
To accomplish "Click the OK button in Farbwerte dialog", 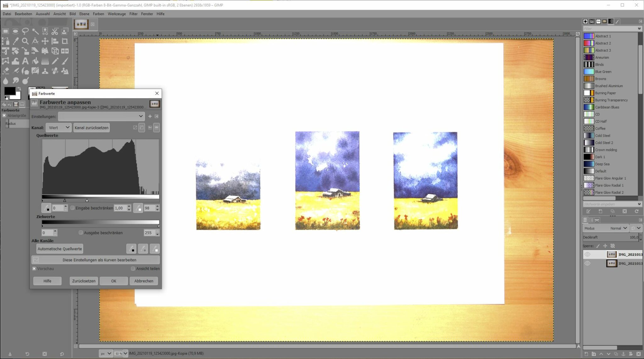I will point(114,281).
